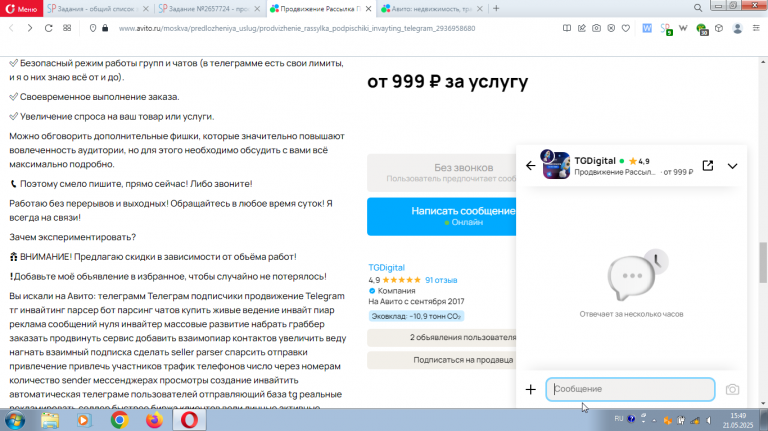Collapse the chat with the chevron
The image size is (768, 431).
click(732, 166)
